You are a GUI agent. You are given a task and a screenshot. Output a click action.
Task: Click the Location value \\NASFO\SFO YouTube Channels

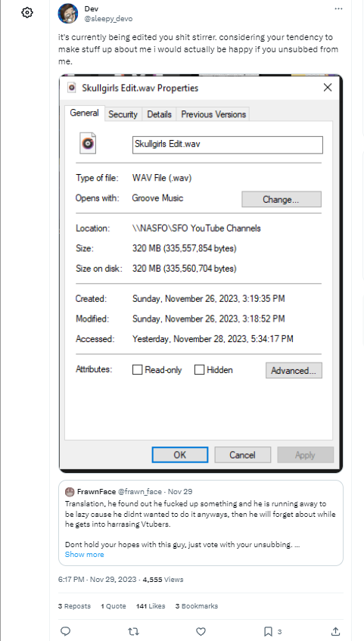[x=196, y=228]
